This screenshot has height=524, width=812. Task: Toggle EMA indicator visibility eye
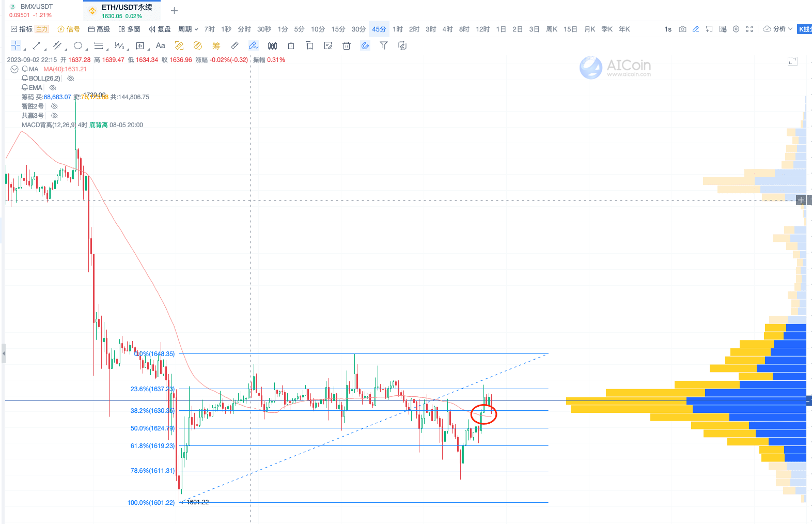coord(52,87)
